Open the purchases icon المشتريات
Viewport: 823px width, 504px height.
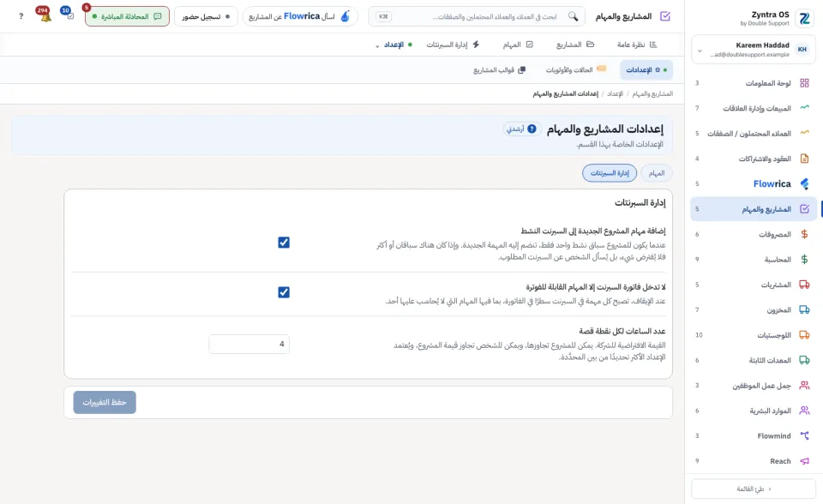pyautogui.click(x=804, y=284)
